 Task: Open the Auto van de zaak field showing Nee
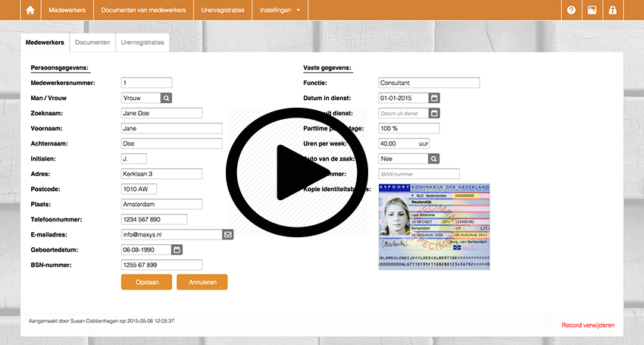(x=403, y=158)
